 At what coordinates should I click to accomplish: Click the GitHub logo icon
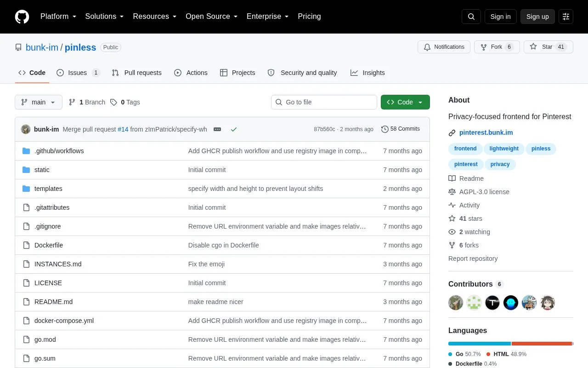[x=22, y=17]
